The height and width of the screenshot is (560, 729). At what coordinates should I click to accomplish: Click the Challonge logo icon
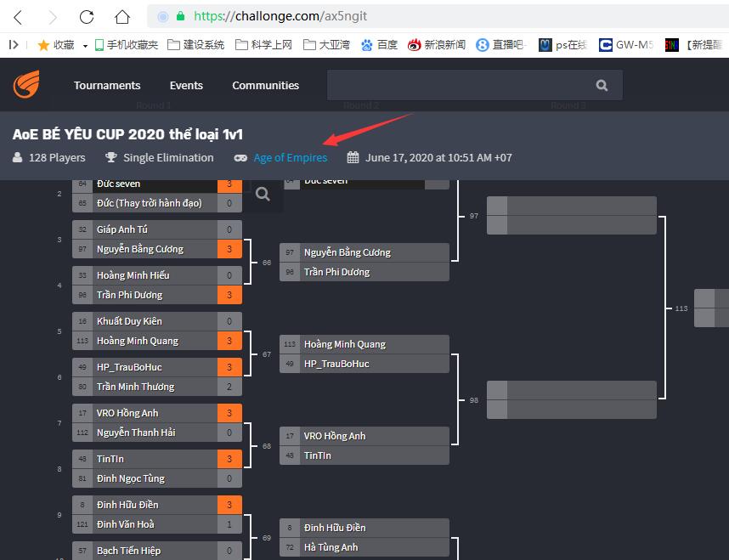coord(26,85)
